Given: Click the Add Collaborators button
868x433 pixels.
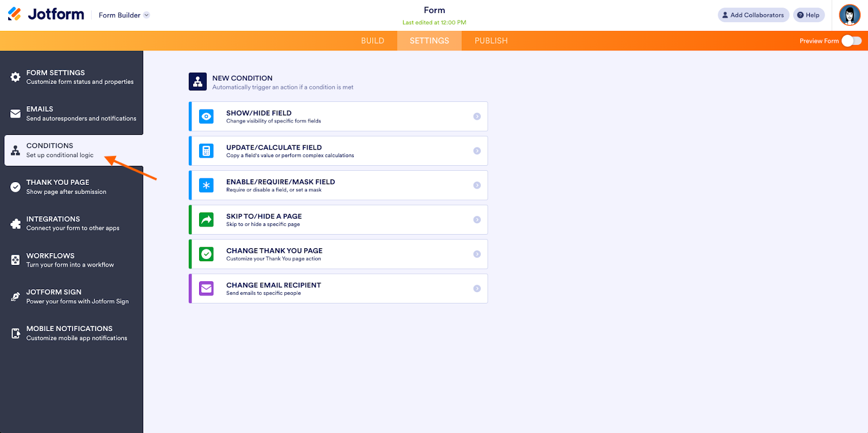Looking at the screenshot, I should click(x=753, y=15).
